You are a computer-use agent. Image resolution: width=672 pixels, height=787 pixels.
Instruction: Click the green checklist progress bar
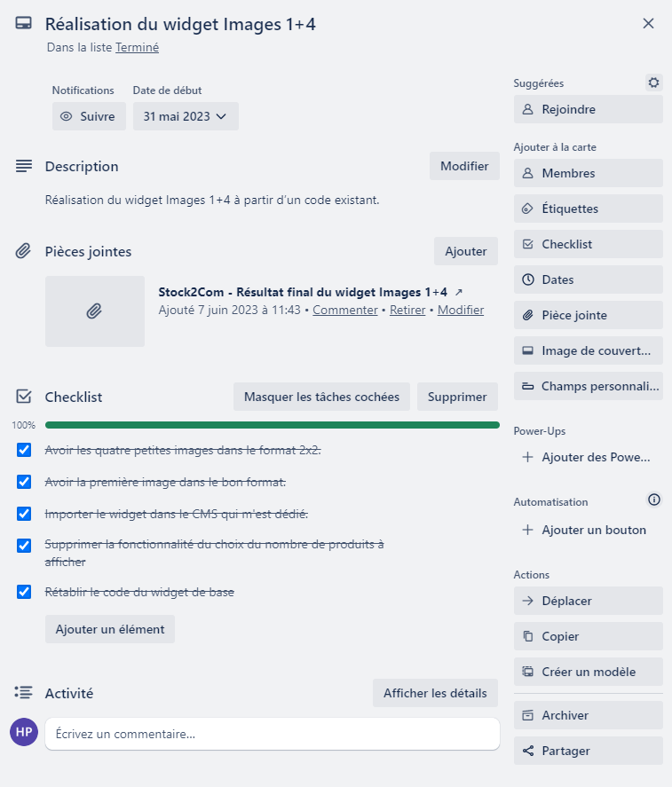coord(272,425)
